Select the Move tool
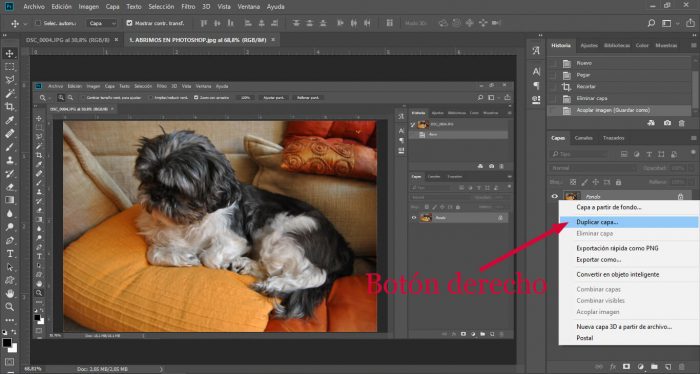The width and height of the screenshot is (700, 374). (x=9, y=54)
